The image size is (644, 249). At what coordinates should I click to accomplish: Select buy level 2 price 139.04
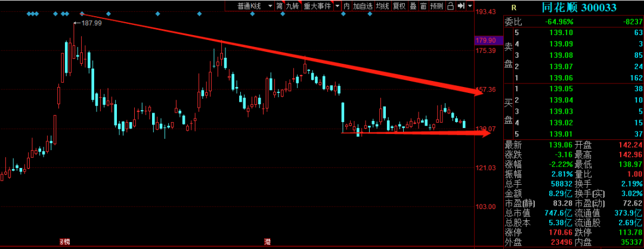tap(561, 99)
